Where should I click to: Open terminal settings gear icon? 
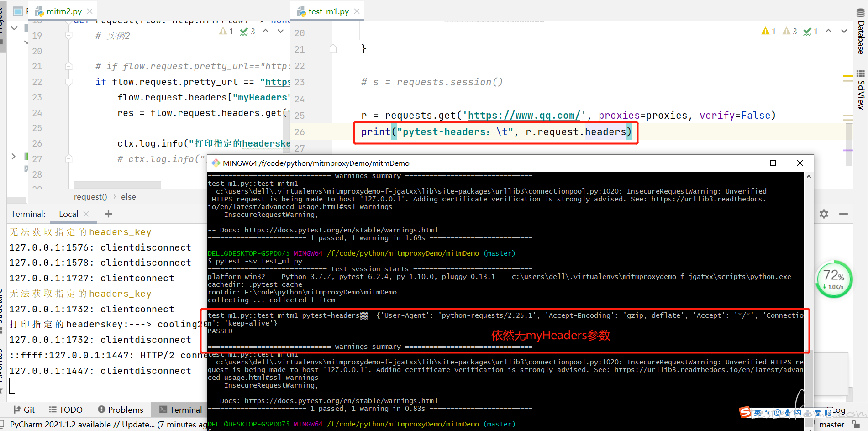click(824, 214)
